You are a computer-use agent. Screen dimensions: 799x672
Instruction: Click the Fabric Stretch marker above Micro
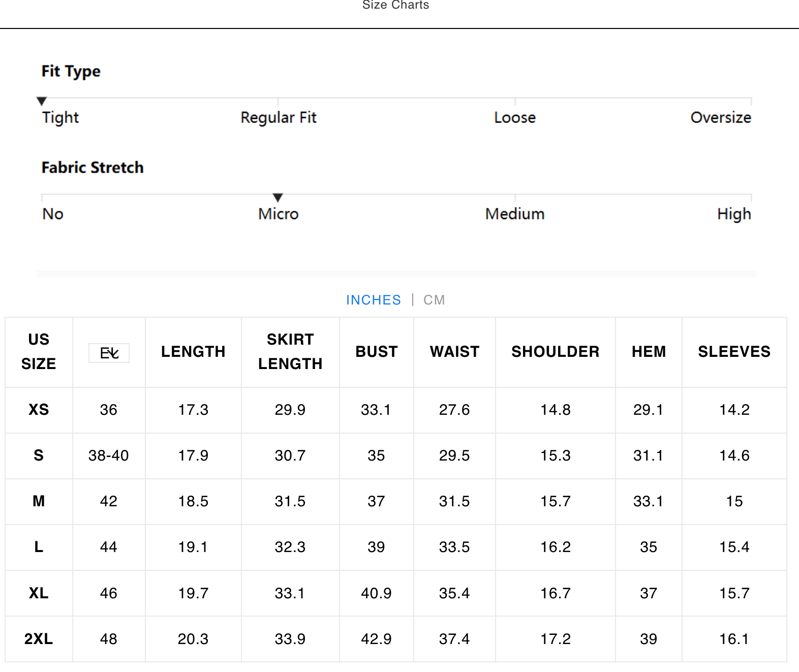click(278, 197)
